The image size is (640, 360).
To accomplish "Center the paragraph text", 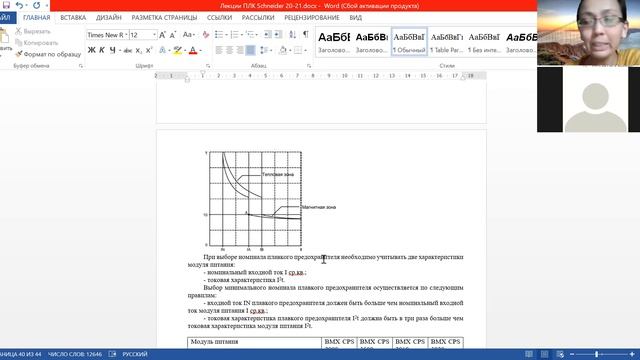I will [x=229, y=50].
